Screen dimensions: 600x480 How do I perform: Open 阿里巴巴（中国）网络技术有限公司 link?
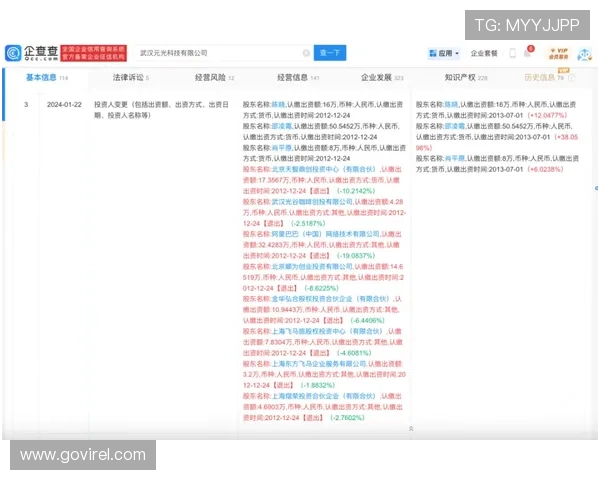[x=325, y=234]
